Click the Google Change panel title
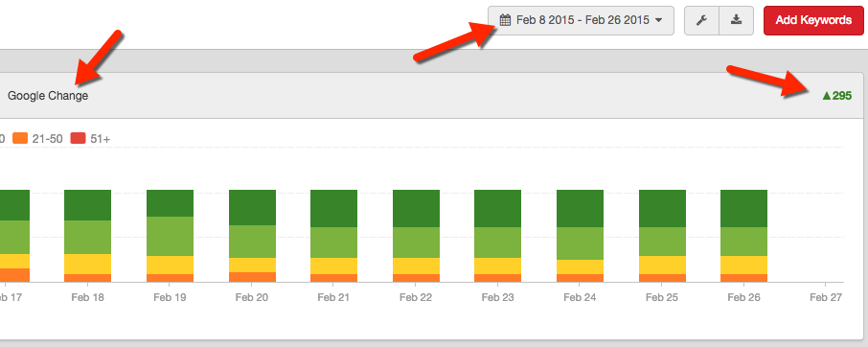The image size is (868, 347). pos(48,96)
